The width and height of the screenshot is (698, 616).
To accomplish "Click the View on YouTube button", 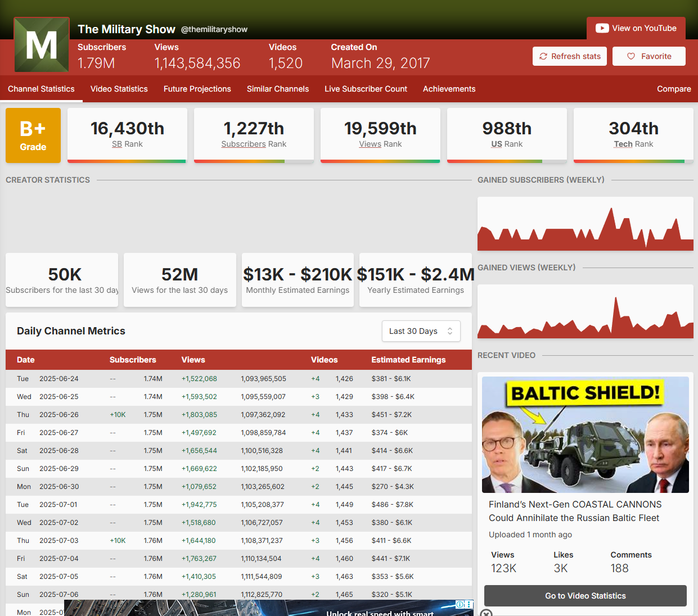I will (x=636, y=28).
